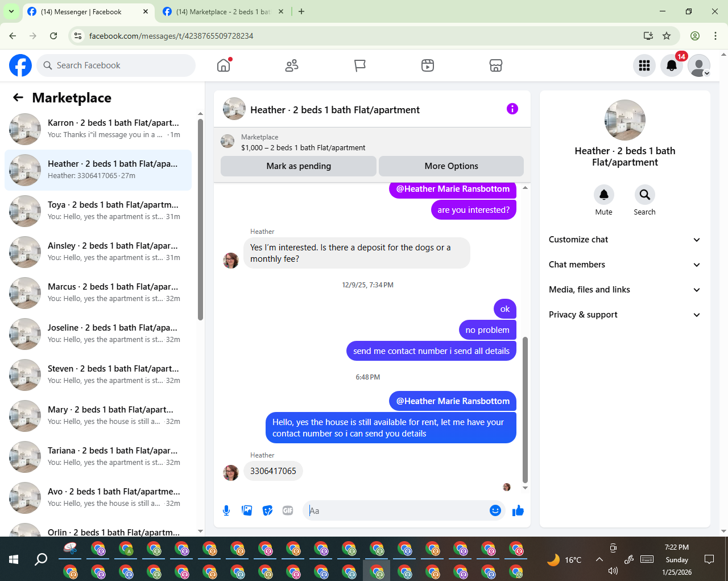Open Toya conversation in list
The height and width of the screenshot is (581, 728).
pyautogui.click(x=98, y=211)
